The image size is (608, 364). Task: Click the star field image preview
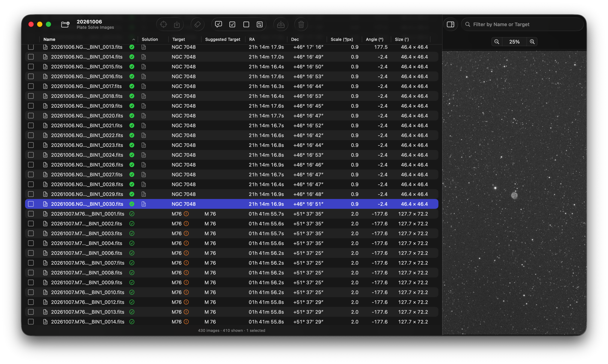pyautogui.click(x=514, y=193)
